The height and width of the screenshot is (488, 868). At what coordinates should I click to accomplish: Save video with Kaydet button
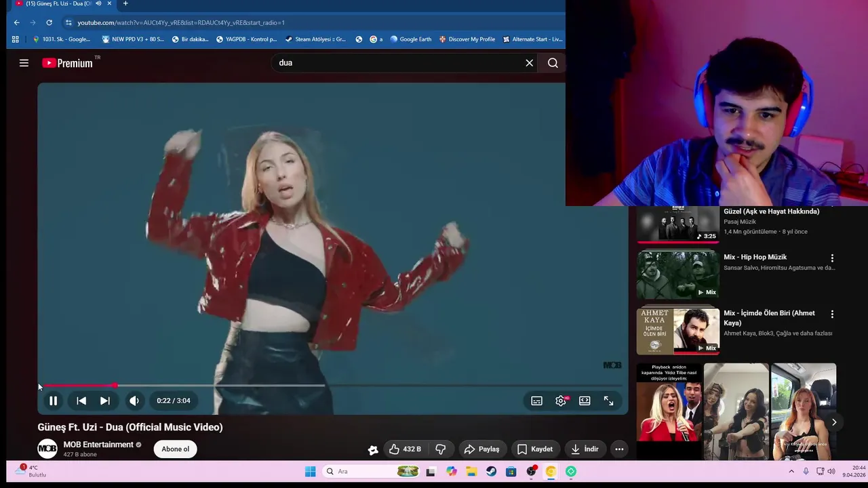click(535, 449)
